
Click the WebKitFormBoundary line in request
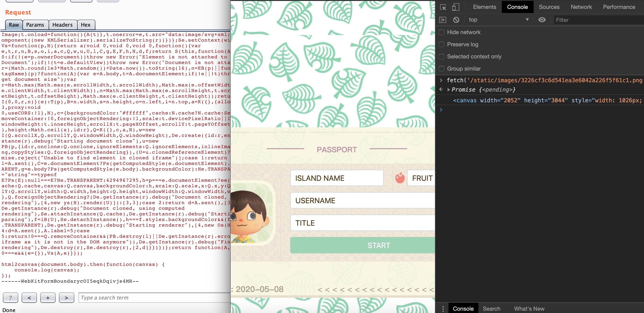70,281
